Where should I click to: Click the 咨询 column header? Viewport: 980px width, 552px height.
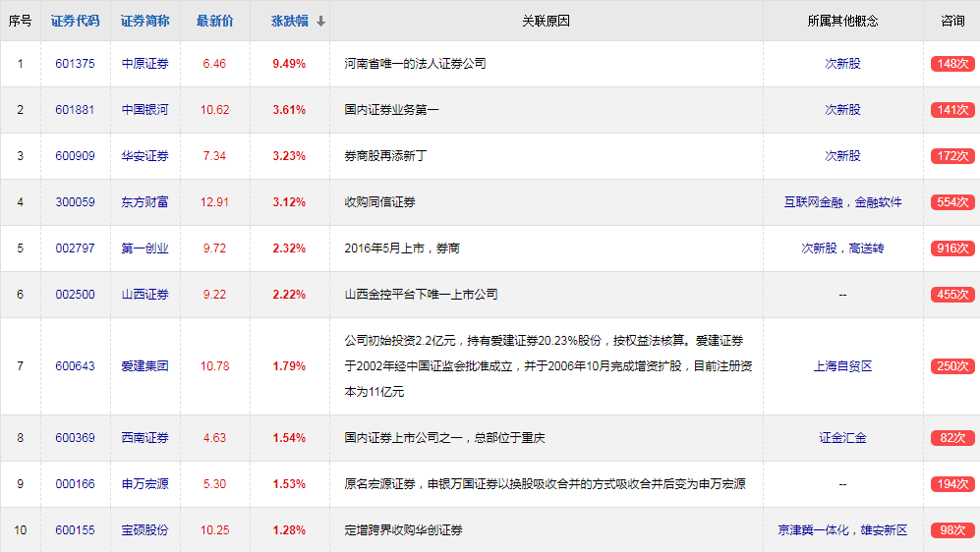click(952, 21)
